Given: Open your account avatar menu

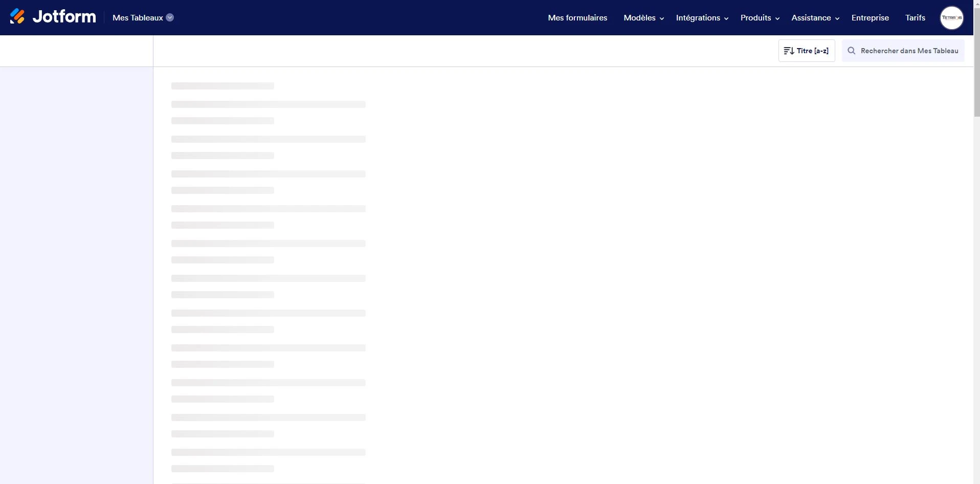Looking at the screenshot, I should 951,17.
